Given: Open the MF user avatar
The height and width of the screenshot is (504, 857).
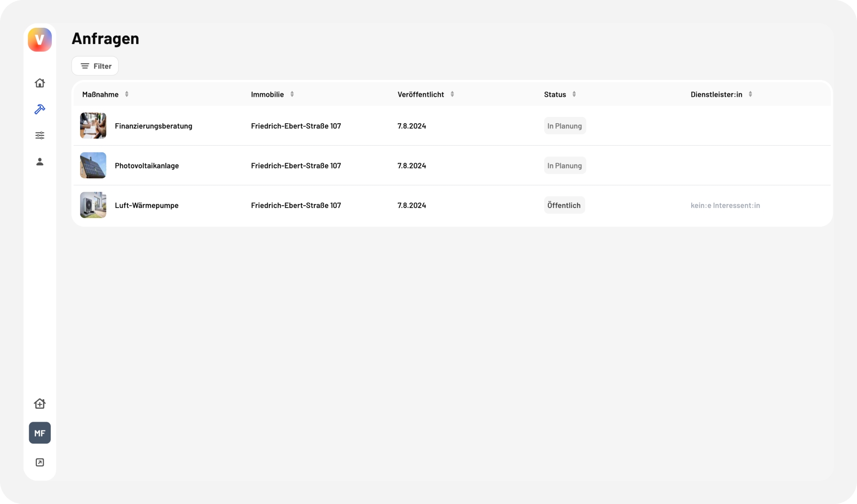Looking at the screenshot, I should pyautogui.click(x=40, y=433).
